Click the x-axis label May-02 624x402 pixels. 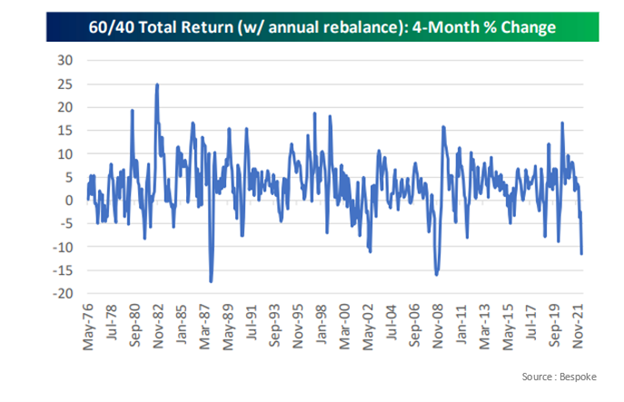(368, 327)
